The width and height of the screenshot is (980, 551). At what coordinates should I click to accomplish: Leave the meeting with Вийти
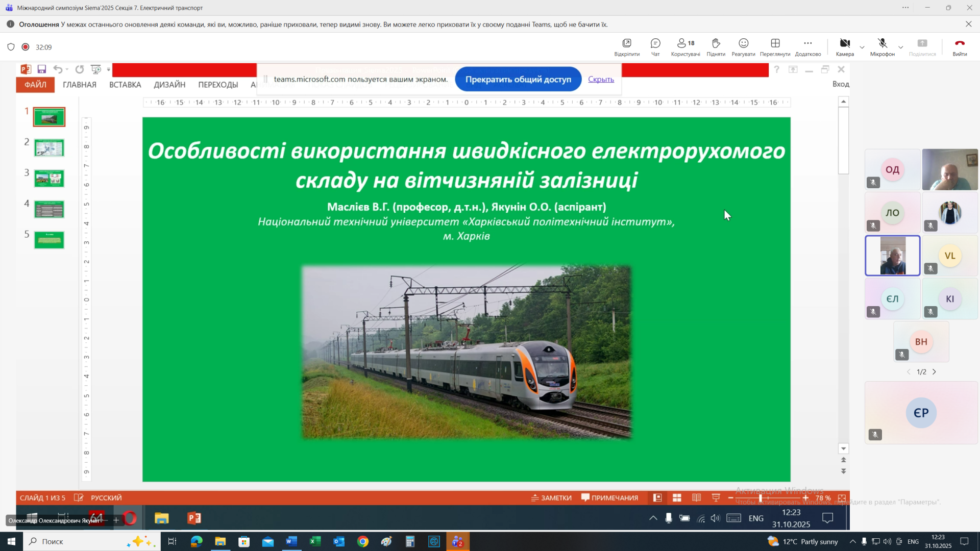(x=960, y=46)
